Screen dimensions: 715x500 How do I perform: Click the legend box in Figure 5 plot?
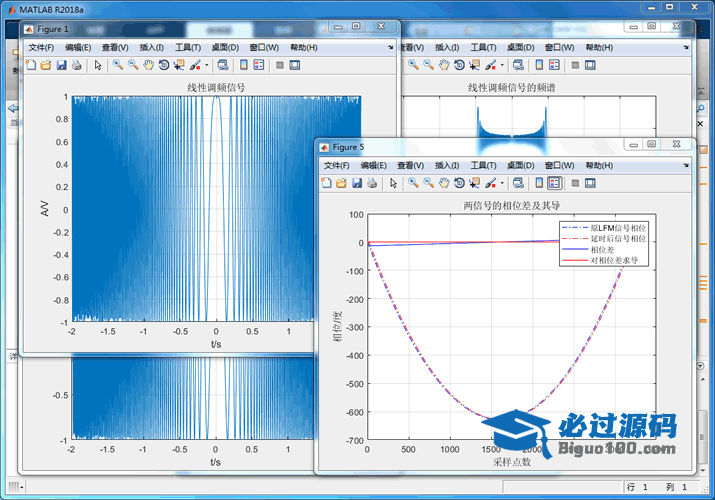[603, 244]
